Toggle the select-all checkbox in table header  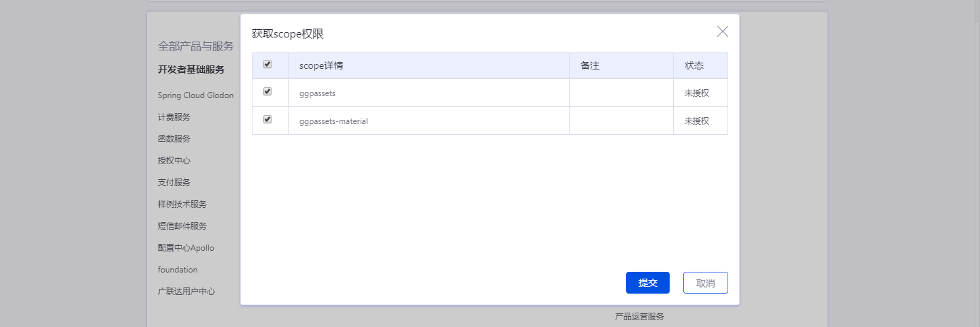[267, 64]
